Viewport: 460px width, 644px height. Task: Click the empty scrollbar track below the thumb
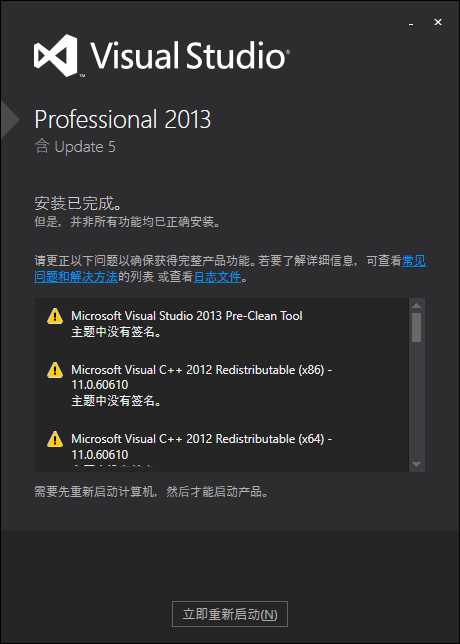[416, 400]
